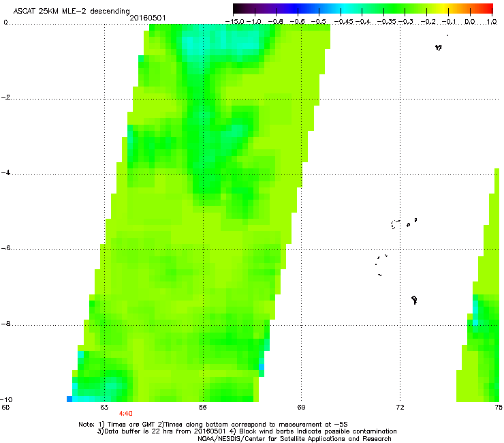Click the title "ASCAT 25KM MLE-2 descending"
Viewport: 504px width, 443px height.
[x=72, y=11]
